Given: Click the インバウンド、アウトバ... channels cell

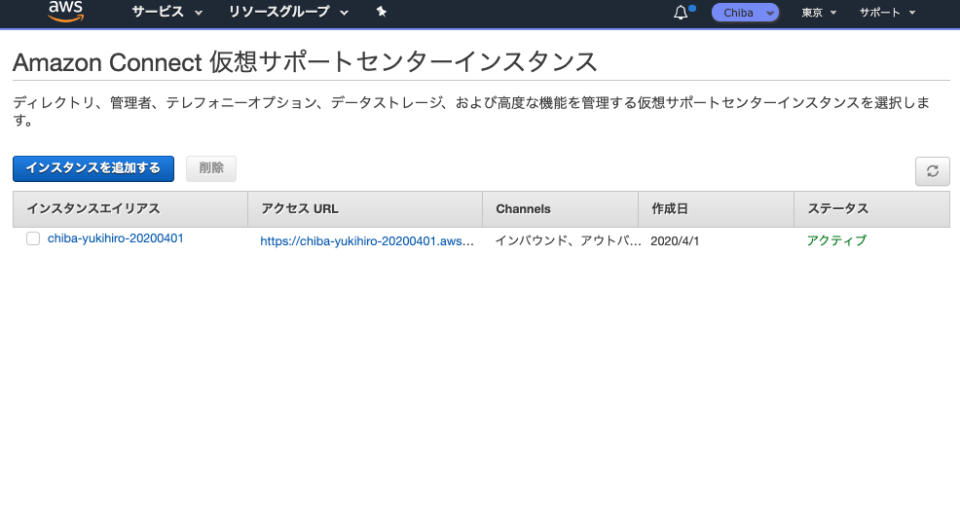Looking at the screenshot, I should [568, 241].
